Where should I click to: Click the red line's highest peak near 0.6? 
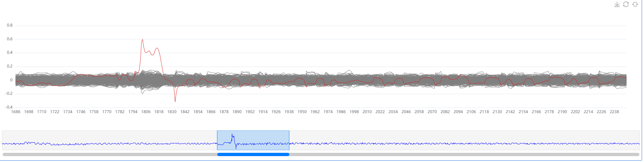(142, 39)
